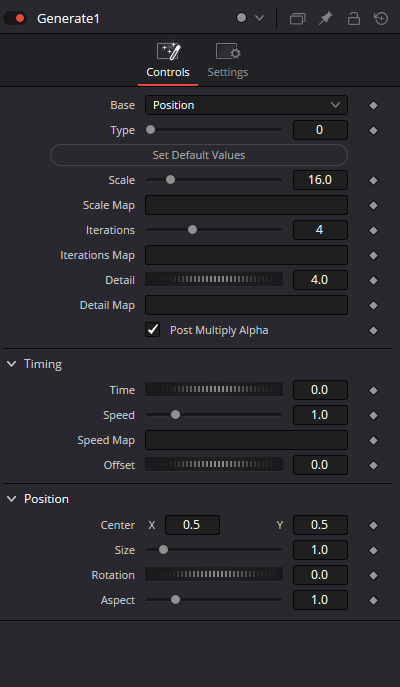
Task: Click the Detail Map keyframe diamond
Action: click(373, 305)
